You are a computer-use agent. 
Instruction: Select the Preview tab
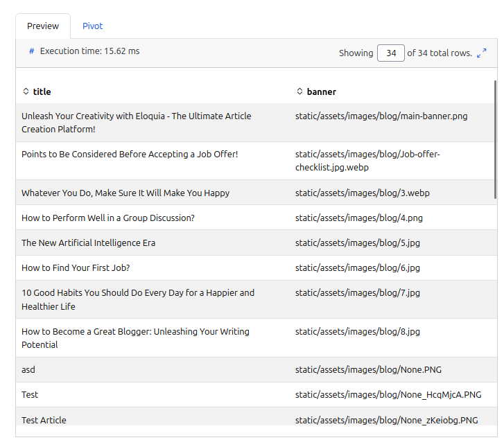[43, 26]
